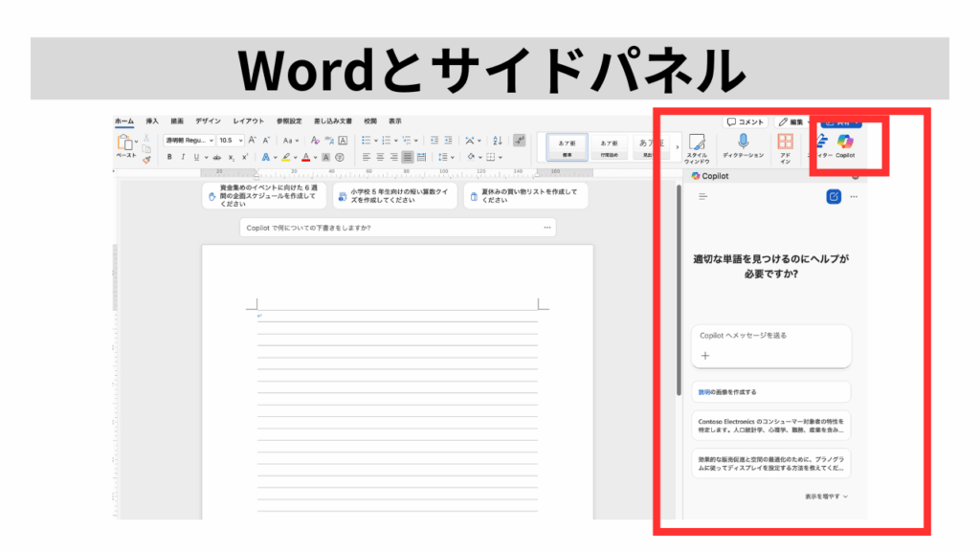Select the 夏休みの買い物リスト suggestion
The width and height of the screenshot is (980, 551).
coord(525,195)
